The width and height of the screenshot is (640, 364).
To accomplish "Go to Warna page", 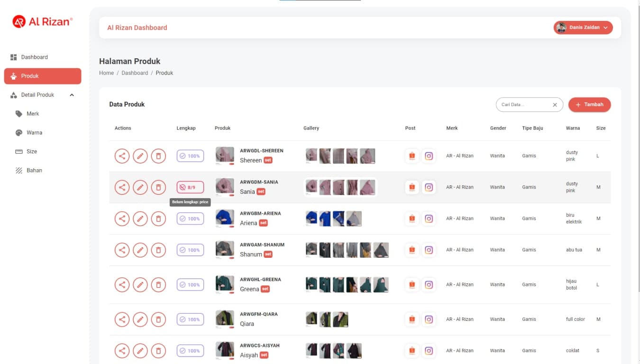I will [x=43, y=133].
